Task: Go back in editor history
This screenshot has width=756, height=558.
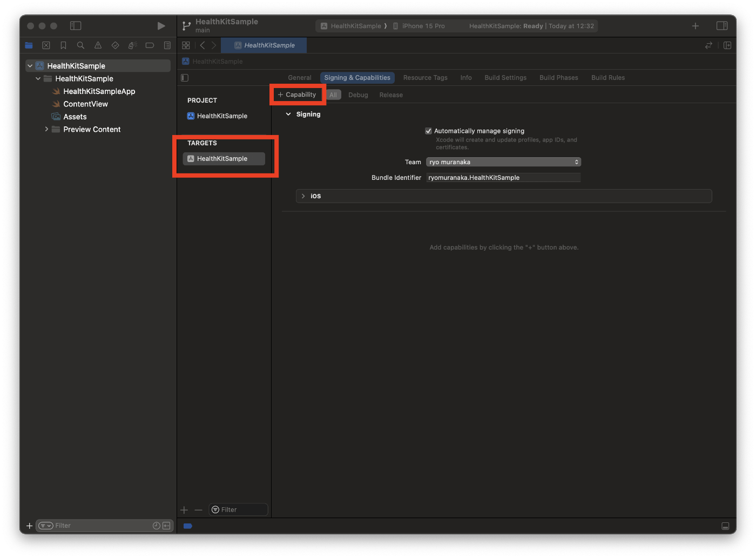Action: pyautogui.click(x=202, y=45)
